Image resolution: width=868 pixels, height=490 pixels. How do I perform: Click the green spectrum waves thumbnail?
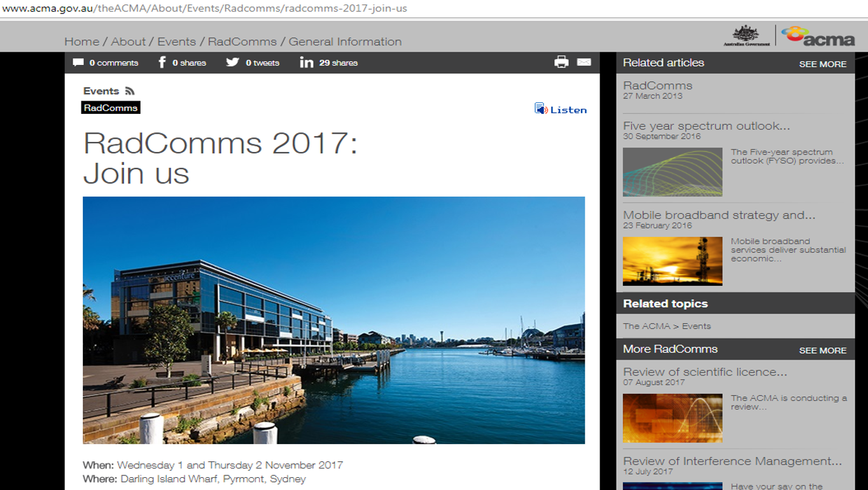coord(673,172)
